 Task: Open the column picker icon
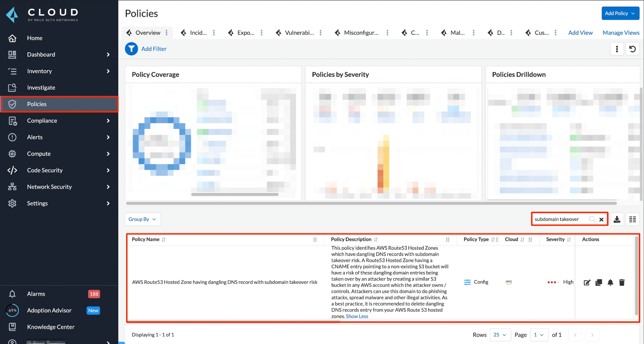[632, 219]
